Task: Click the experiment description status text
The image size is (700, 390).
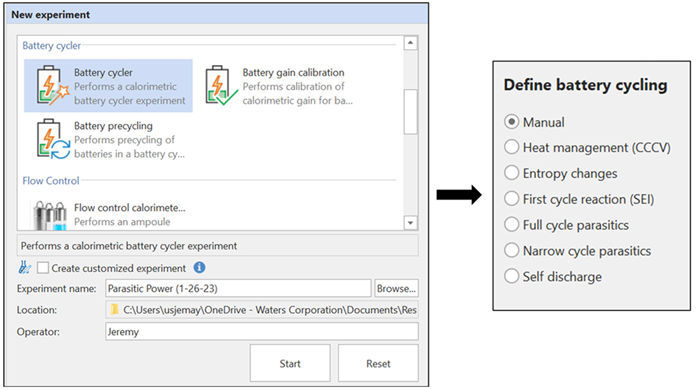Action: [x=129, y=246]
